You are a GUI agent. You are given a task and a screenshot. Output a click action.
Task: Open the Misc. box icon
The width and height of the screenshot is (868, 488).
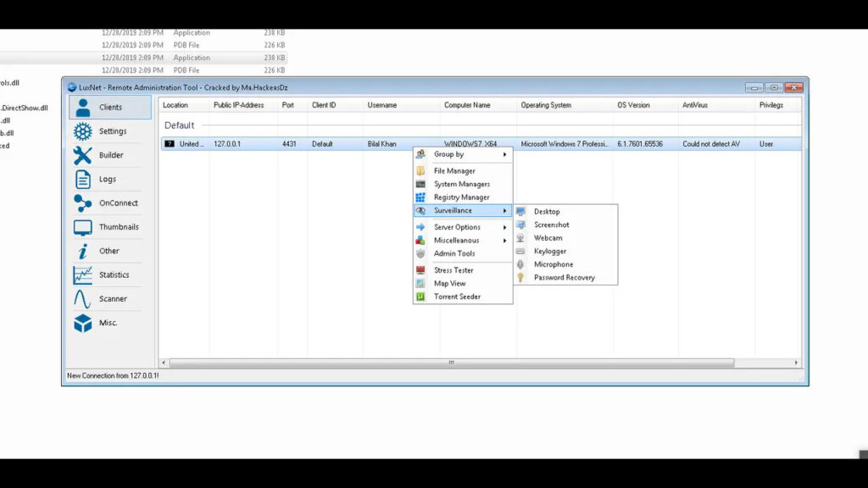(x=83, y=323)
